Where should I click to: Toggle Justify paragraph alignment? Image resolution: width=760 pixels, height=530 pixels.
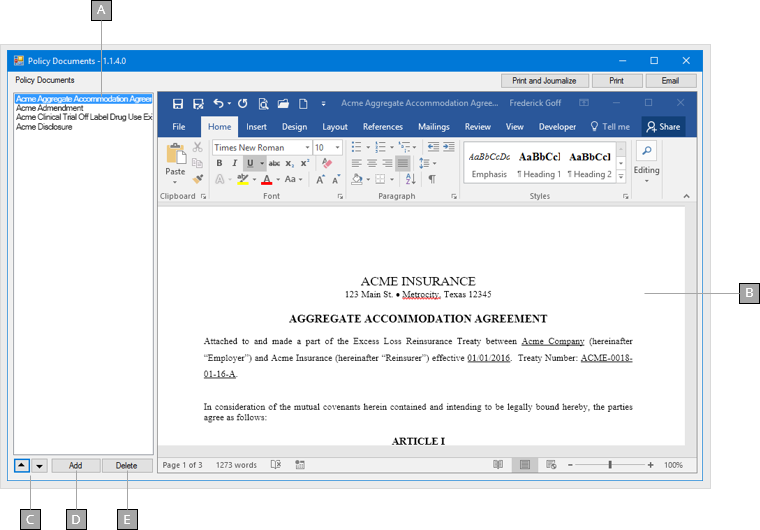click(x=402, y=163)
